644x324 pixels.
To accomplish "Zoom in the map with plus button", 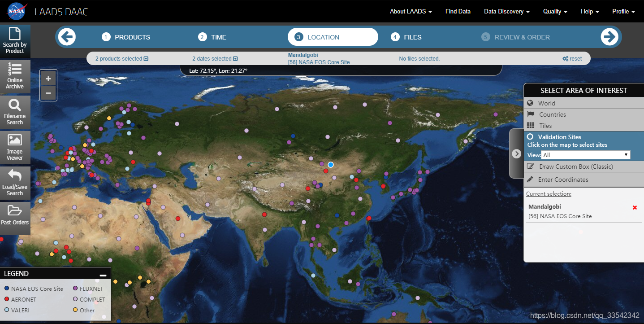I will pyautogui.click(x=48, y=79).
